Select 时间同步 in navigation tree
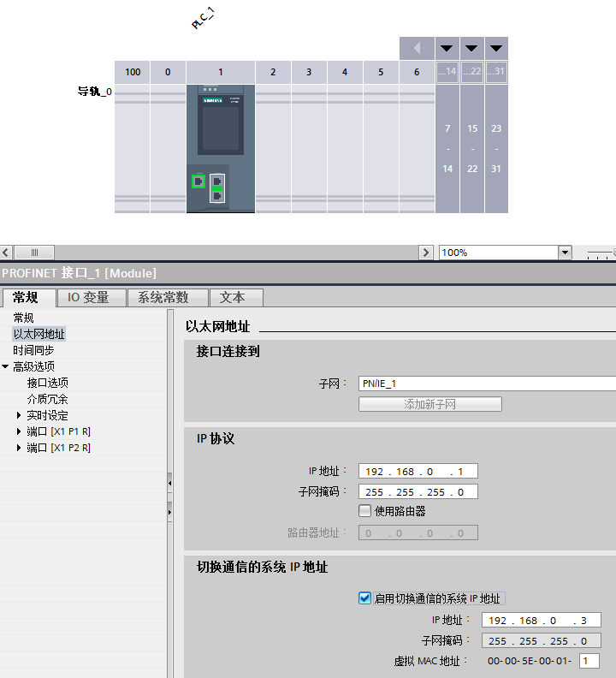 (x=33, y=350)
